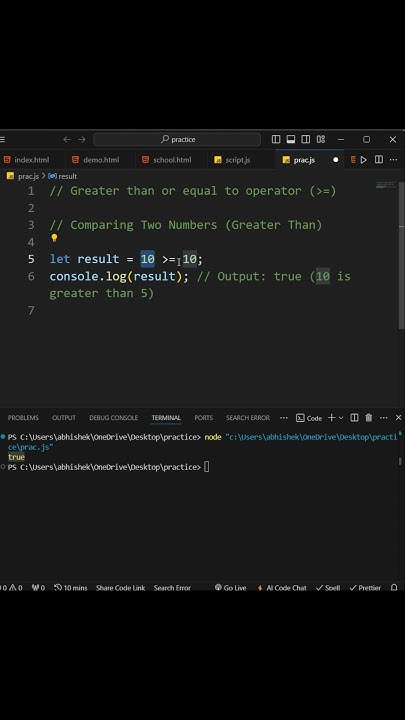Open notifications with the bell icon
Viewport: 405px width, 720px height.
point(394,588)
